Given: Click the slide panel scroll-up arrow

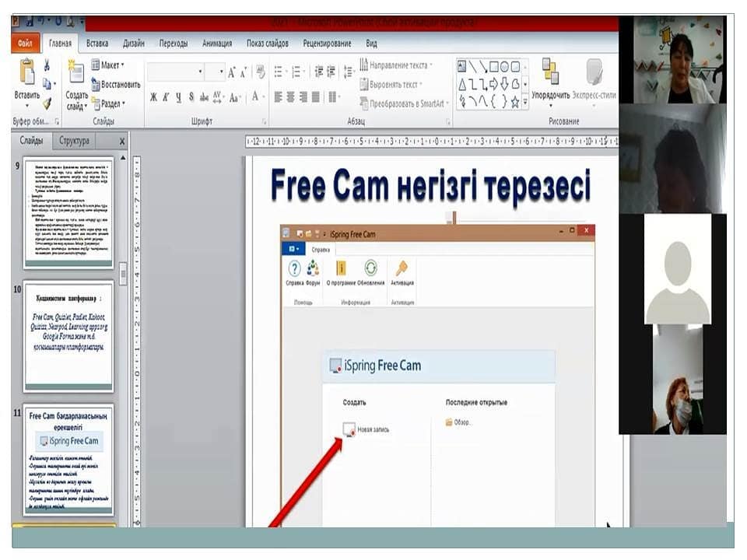Looking at the screenshot, I should [x=123, y=158].
